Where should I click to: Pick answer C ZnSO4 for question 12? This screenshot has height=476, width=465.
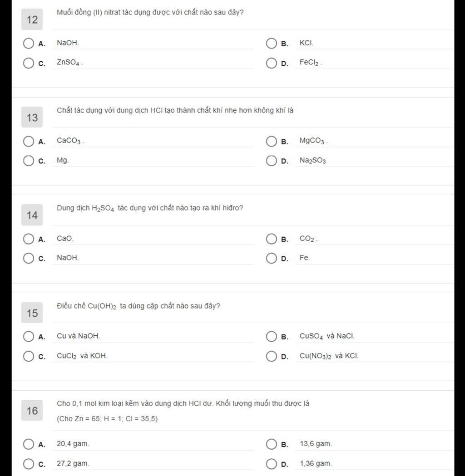tap(29, 63)
